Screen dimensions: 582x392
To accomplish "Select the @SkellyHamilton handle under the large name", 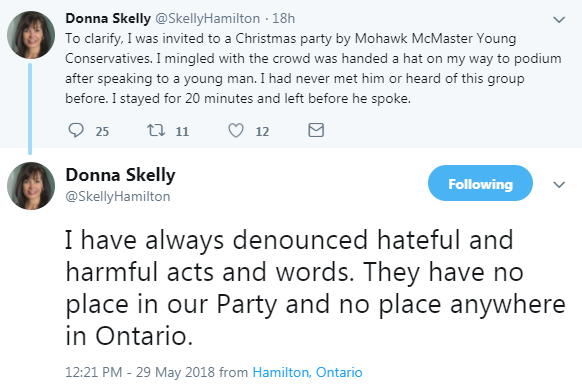I will tap(118, 196).
